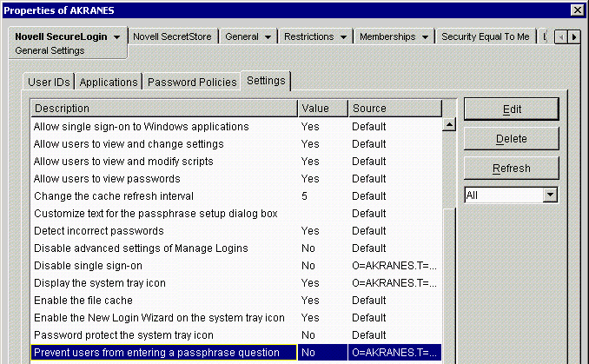Sort by the Value column header
Image resolution: width=589 pixels, height=364 pixels.
[x=323, y=109]
